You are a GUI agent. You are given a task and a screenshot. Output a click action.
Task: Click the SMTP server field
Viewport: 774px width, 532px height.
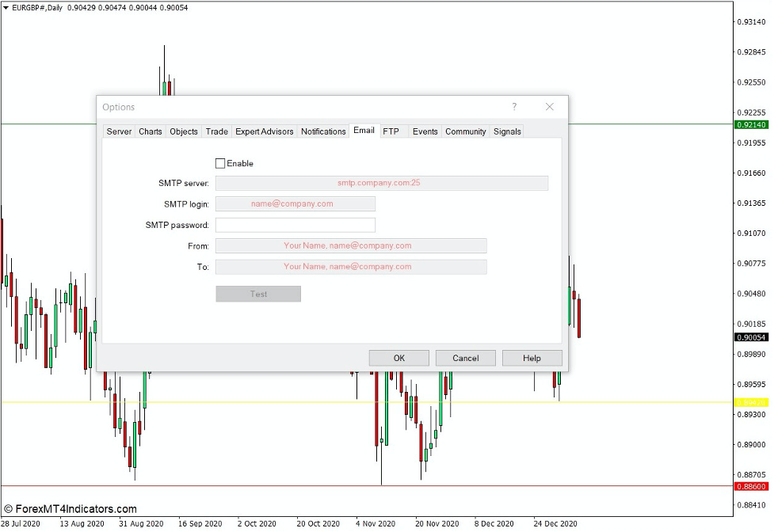[x=383, y=183]
